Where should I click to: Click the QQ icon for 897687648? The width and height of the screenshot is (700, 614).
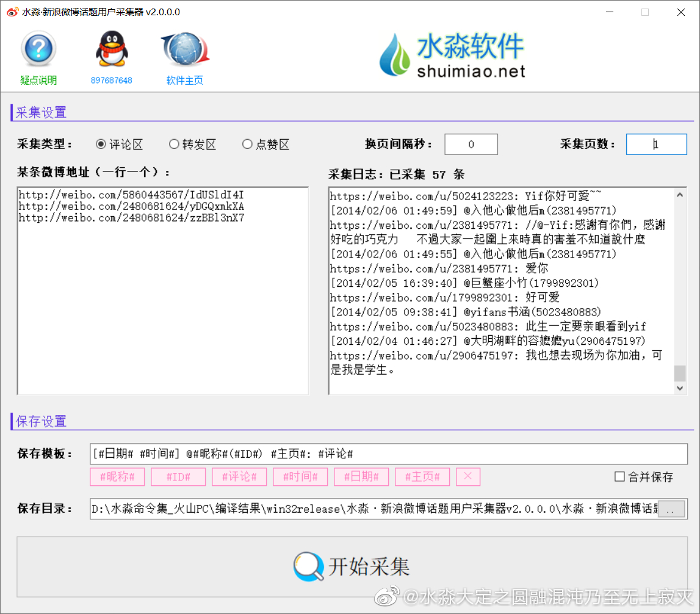(112, 49)
